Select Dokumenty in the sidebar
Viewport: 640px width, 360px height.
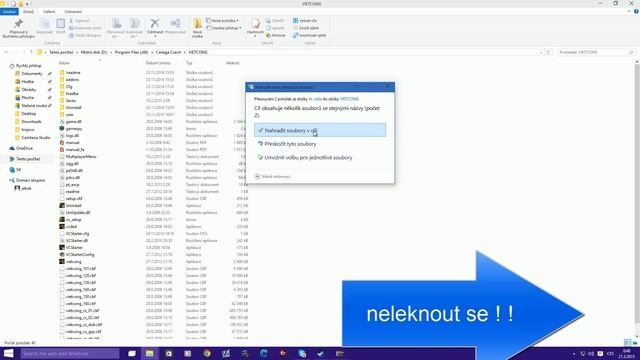point(32,74)
